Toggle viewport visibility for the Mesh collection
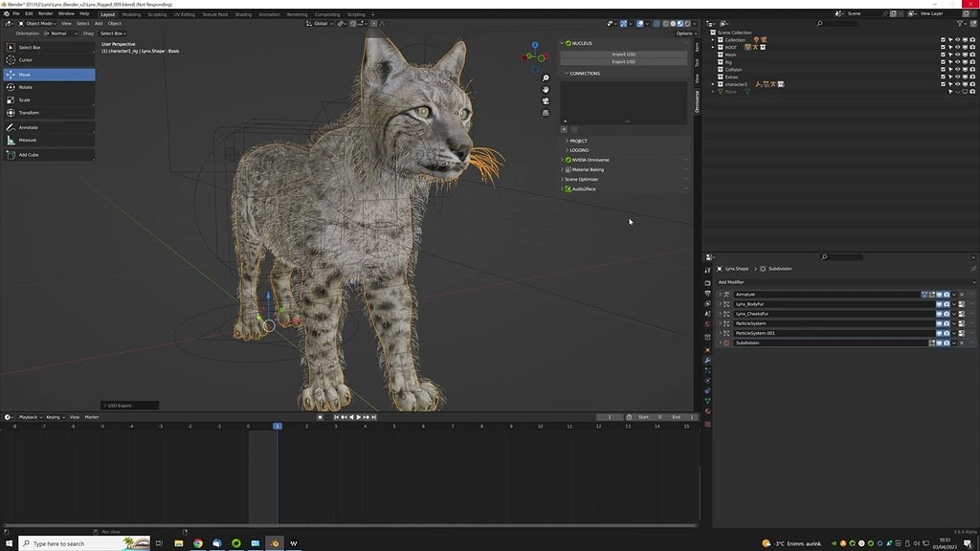 957,55
